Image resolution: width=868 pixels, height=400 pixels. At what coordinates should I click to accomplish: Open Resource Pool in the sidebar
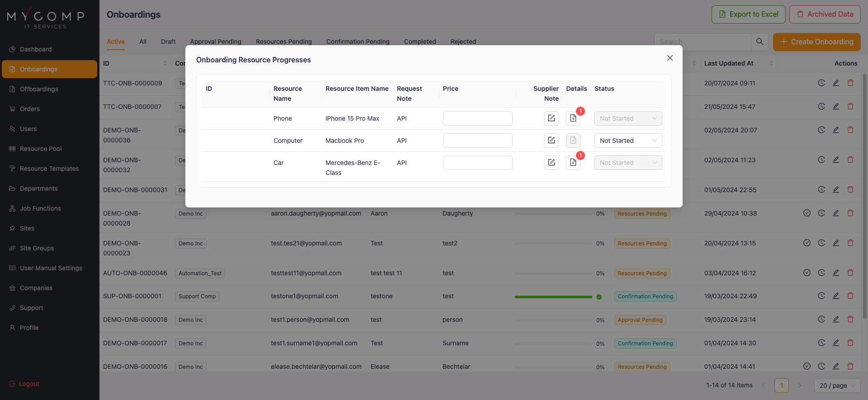[41, 149]
